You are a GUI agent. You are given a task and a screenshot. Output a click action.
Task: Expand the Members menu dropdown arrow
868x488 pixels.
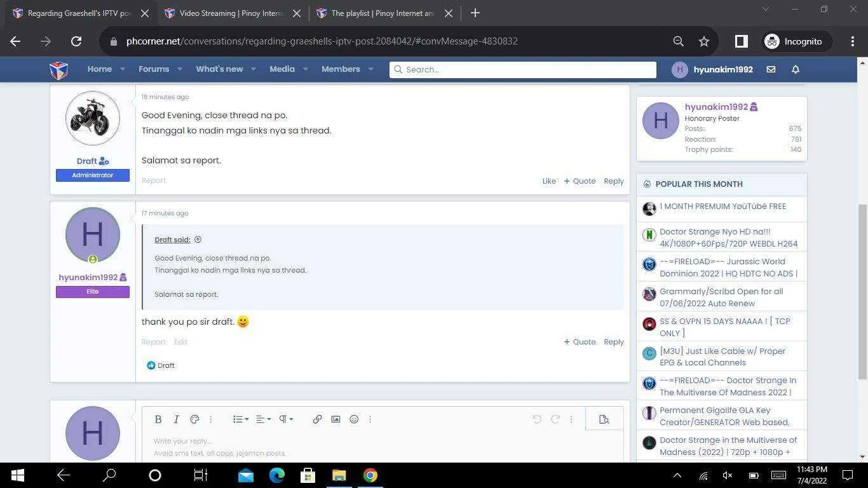click(x=370, y=69)
